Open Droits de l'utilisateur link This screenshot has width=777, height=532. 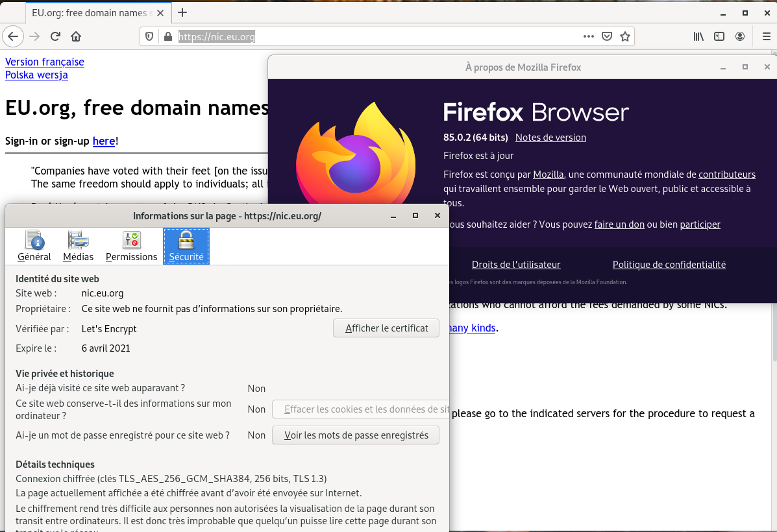(516, 265)
